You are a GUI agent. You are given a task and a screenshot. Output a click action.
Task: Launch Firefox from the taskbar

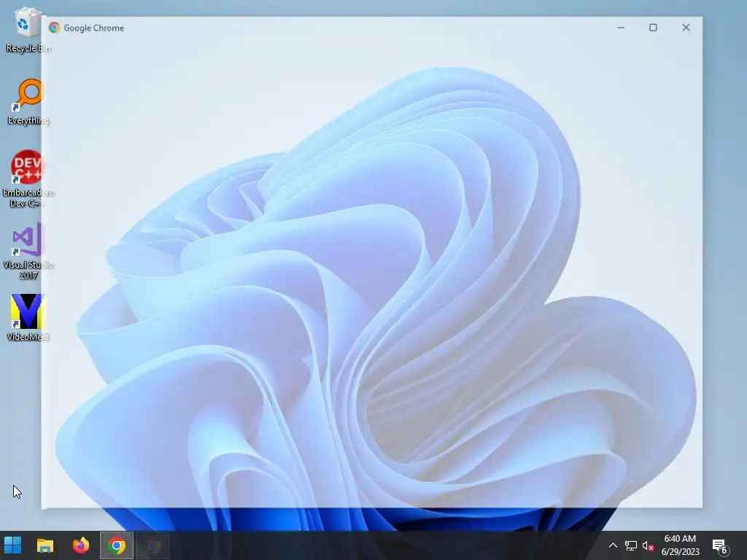pos(80,545)
